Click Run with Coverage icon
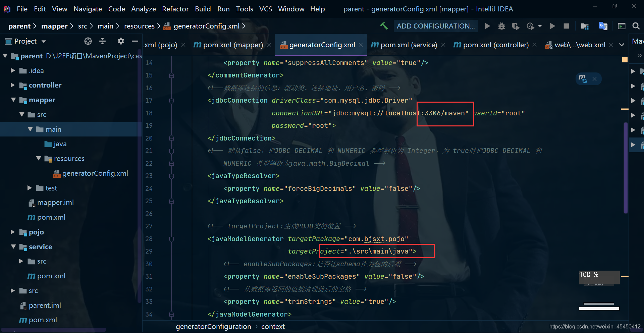Image resolution: width=644 pixels, height=333 pixels. (516, 26)
